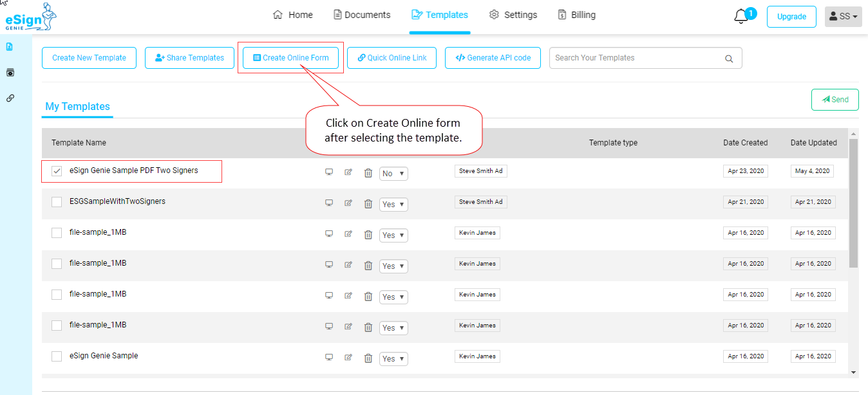Open the documents icon in left sidebar

10,46
